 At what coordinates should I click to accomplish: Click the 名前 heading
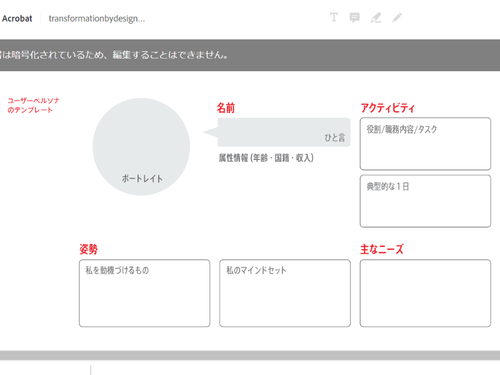(226, 108)
